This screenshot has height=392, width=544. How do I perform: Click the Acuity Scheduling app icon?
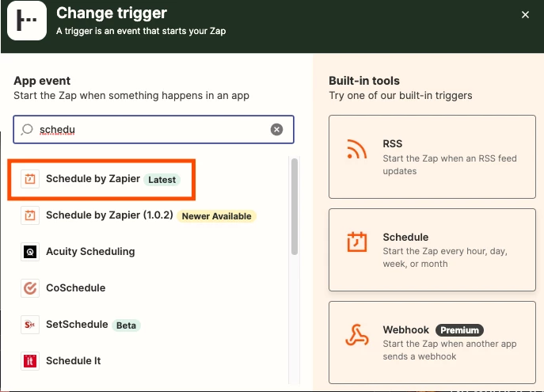point(30,252)
